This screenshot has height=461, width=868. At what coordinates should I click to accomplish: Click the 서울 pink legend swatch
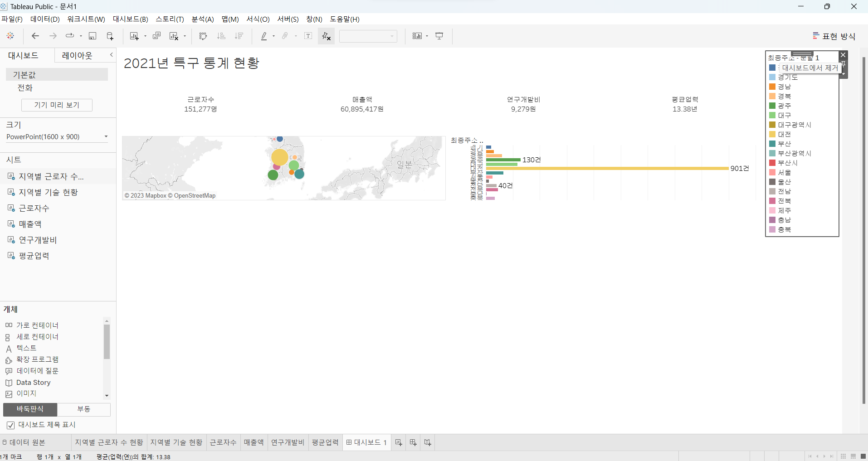pyautogui.click(x=772, y=172)
